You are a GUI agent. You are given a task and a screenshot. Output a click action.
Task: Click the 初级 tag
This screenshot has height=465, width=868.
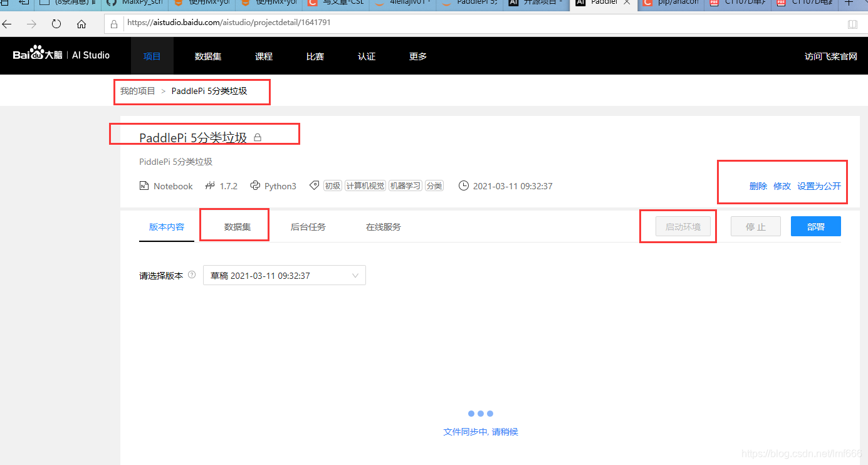click(x=333, y=186)
